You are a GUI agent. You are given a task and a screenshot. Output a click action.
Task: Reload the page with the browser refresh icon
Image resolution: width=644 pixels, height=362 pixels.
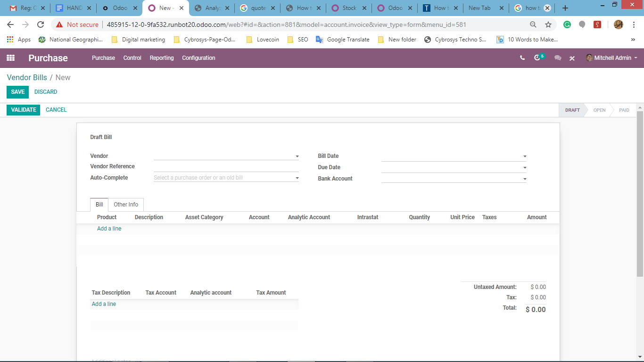tap(41, 25)
